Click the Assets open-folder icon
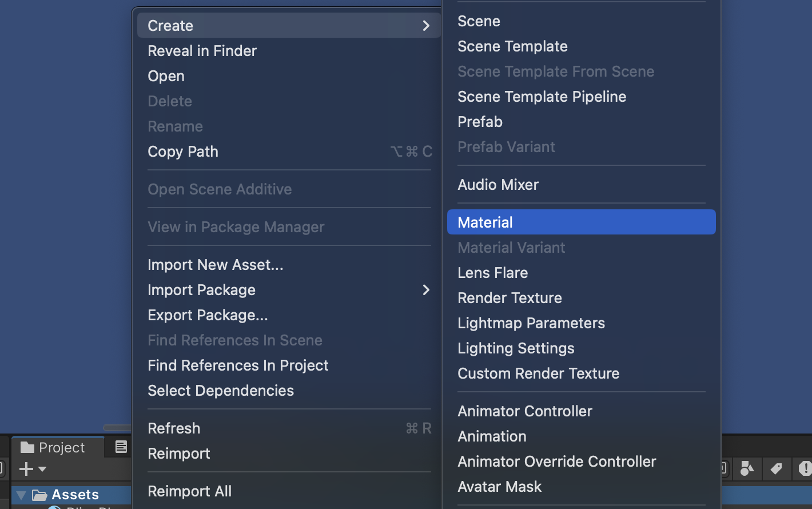Viewport: 812px width, 509px height. (39, 495)
